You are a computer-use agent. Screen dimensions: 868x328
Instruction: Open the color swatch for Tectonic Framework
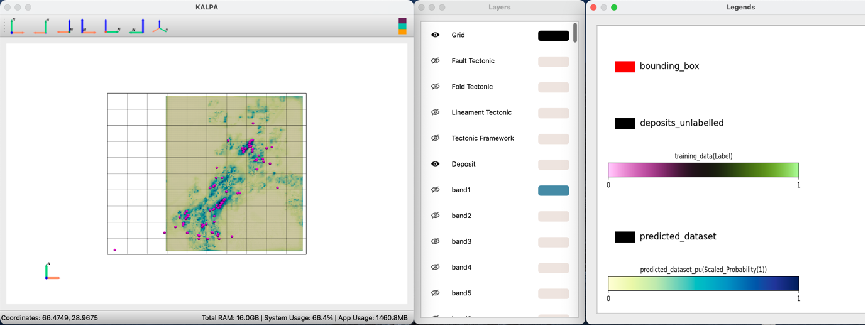(x=554, y=139)
